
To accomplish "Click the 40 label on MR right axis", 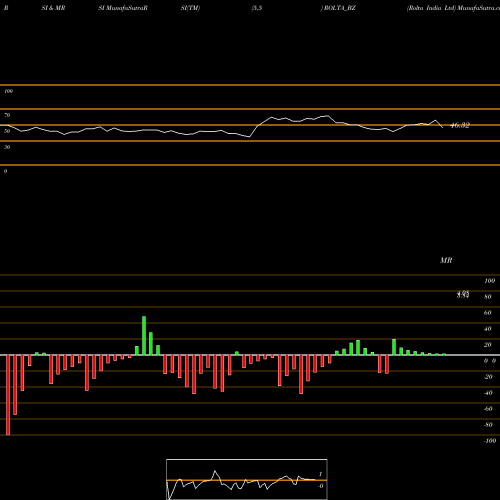I will pos(488,329).
